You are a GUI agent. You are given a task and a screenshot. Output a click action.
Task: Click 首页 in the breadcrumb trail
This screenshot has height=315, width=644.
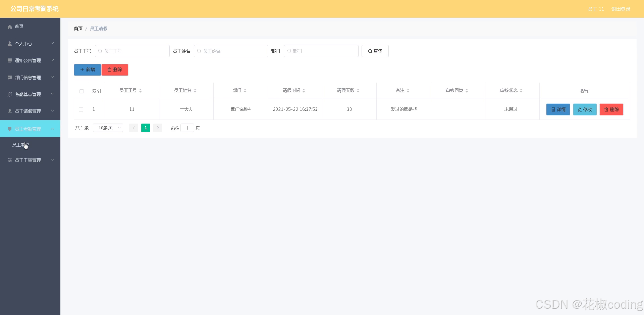pos(78,29)
